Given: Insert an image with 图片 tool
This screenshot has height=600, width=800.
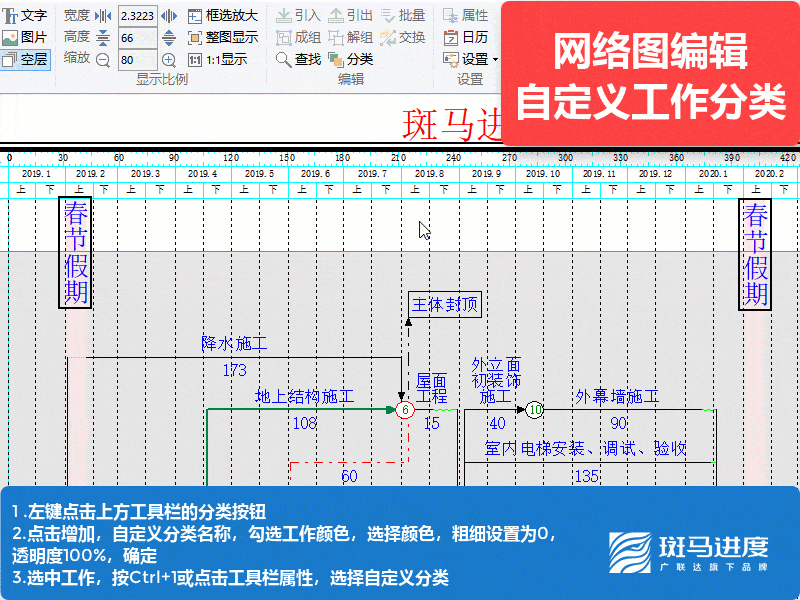Looking at the screenshot, I should pyautogui.click(x=25, y=37).
